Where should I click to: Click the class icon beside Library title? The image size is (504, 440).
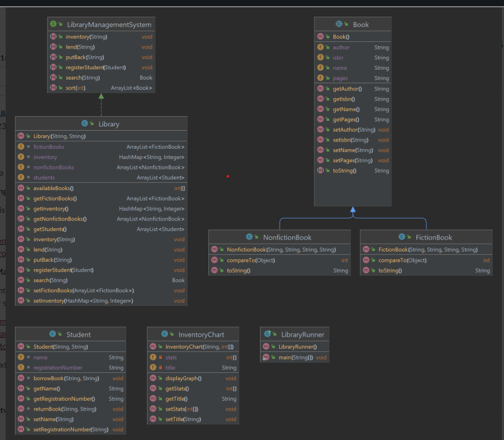(x=85, y=123)
